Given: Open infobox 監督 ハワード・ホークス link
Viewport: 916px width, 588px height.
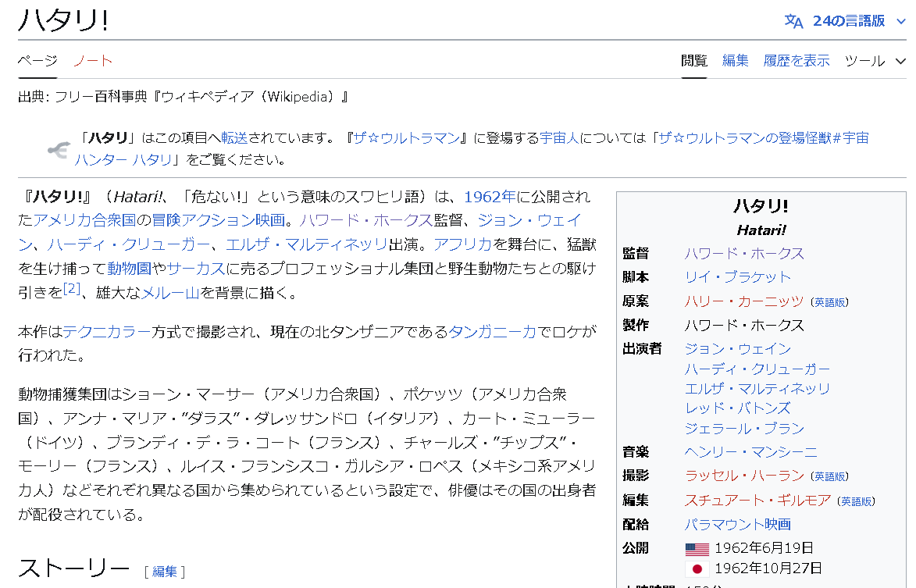Looking at the screenshot, I should [744, 254].
